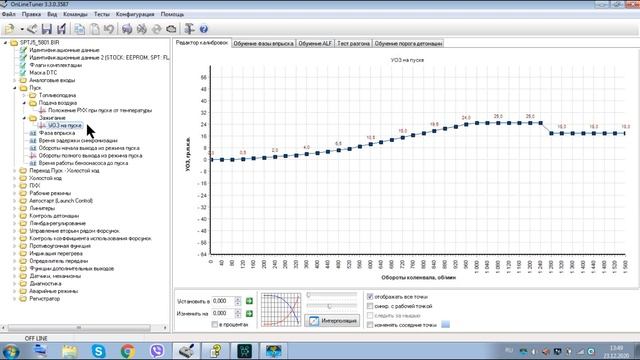This screenshot has width=640, height=360.
Task: Open the Конфигурация menu
Action: coord(135,14)
